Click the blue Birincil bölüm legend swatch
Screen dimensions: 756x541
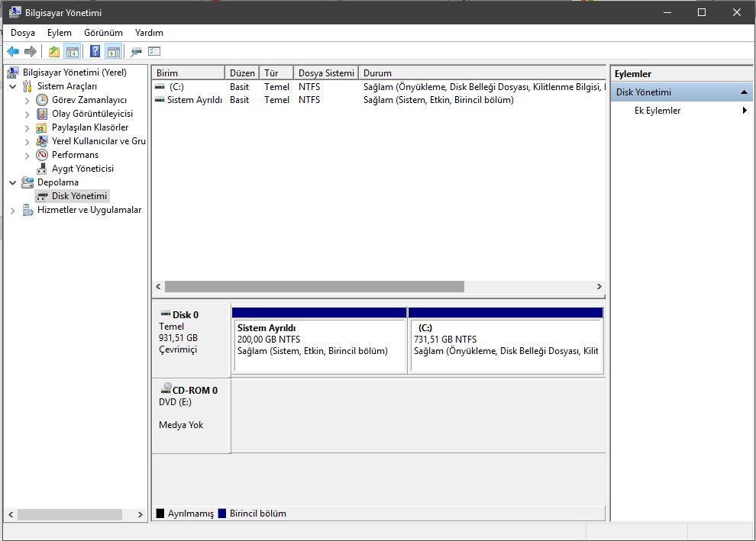pyautogui.click(x=221, y=514)
